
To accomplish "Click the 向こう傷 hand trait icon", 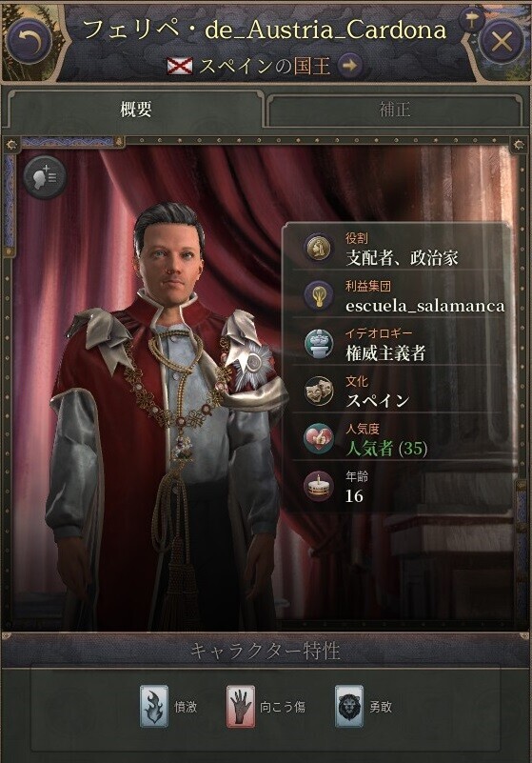I will 241,706.
